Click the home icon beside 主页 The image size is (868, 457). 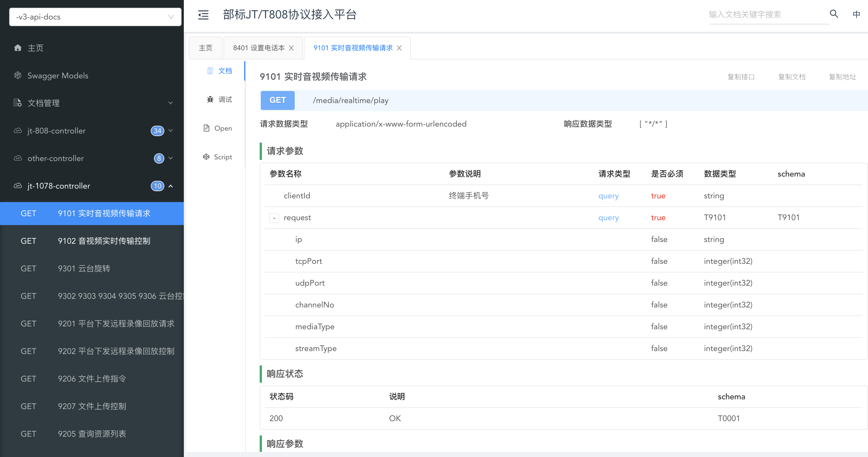point(18,48)
